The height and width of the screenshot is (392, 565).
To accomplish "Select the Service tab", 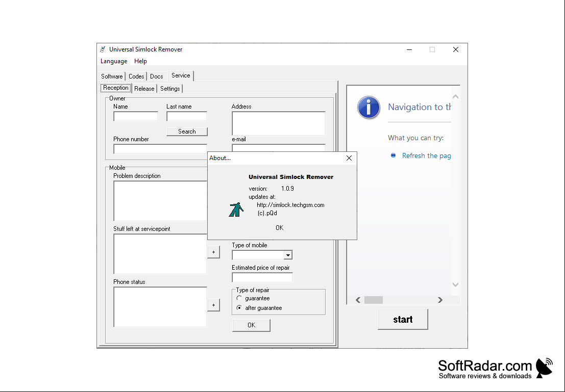I will (181, 75).
